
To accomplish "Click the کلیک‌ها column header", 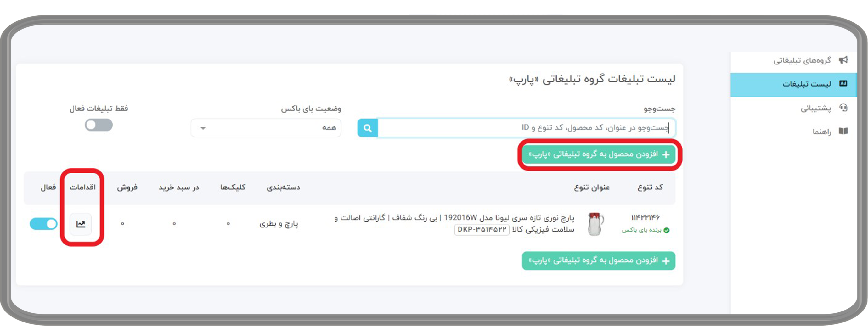I will point(233,187).
